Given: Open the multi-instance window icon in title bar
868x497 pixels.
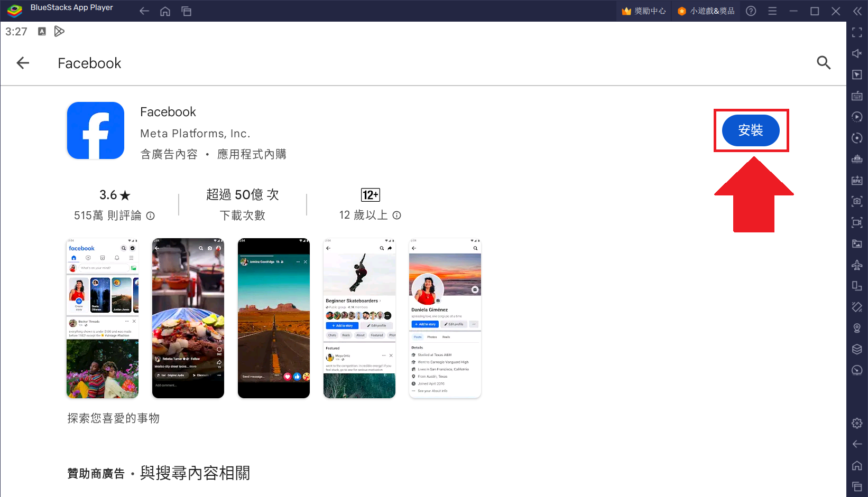Looking at the screenshot, I should tap(187, 11).
